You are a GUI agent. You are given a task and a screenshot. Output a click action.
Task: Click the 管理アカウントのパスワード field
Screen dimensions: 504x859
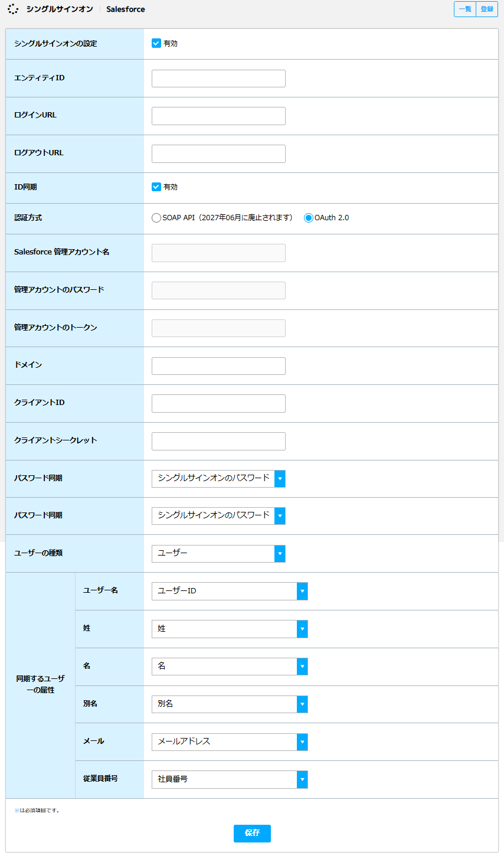point(218,290)
